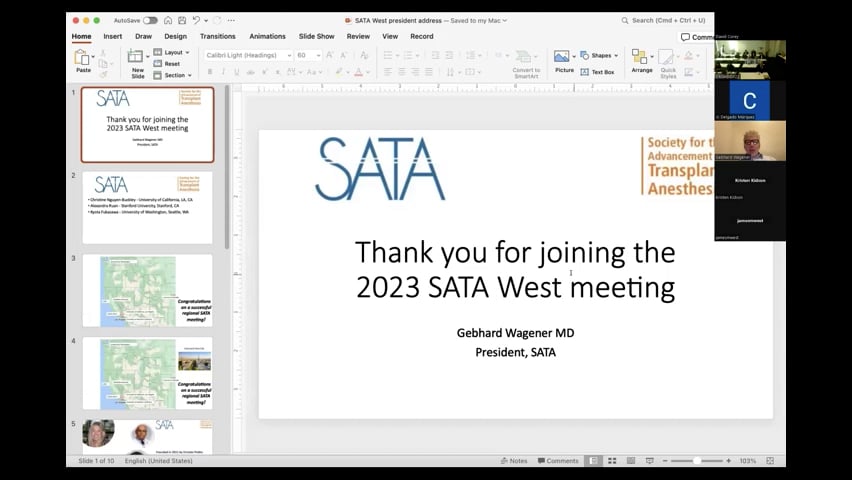The height and width of the screenshot is (480, 852).
Task: Expand the New Slide dropdown arrow
Action: tap(147, 56)
